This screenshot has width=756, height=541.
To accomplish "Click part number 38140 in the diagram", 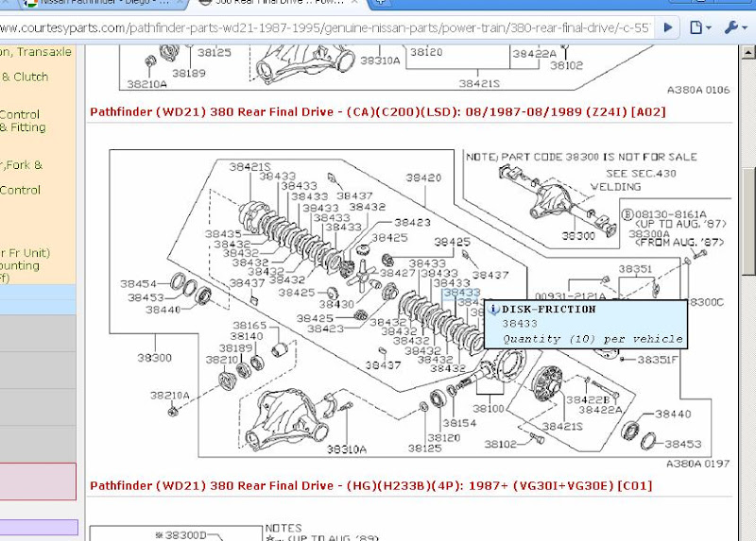I will [x=247, y=336].
